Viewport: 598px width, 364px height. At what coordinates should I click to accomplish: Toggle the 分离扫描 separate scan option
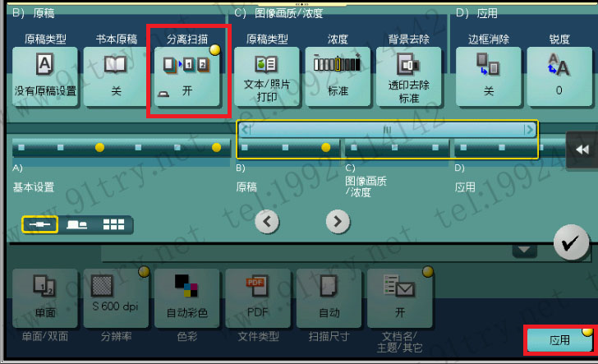point(187,76)
